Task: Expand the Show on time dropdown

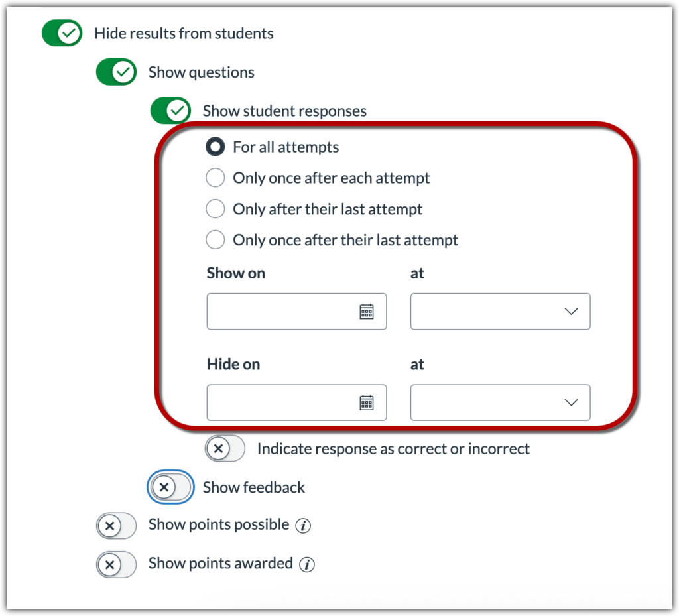Action: point(500,312)
